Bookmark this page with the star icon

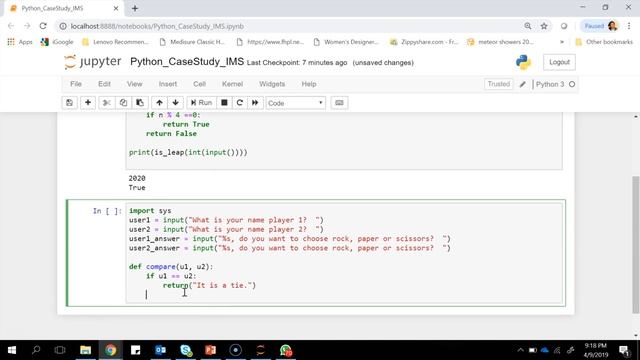(544, 26)
